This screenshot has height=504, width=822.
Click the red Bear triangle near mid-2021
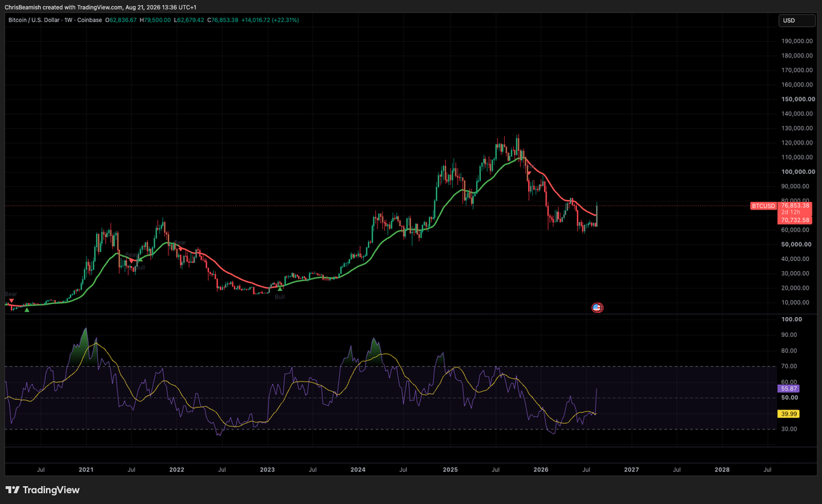(132, 261)
